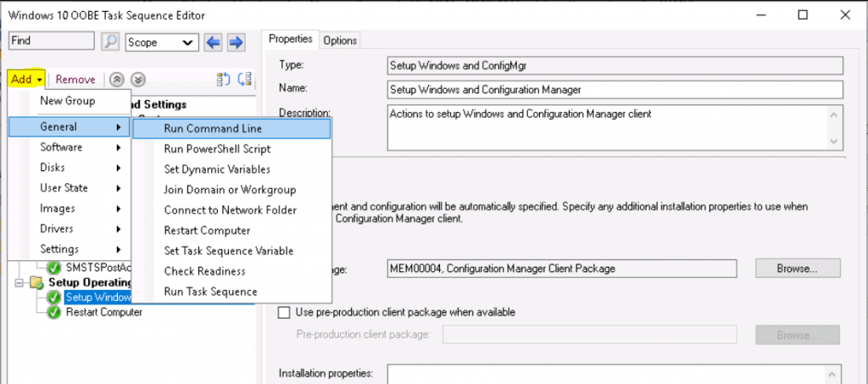The height and width of the screenshot is (384, 868).
Task: Choose Run Command Line from the submenu
Action: pyautogui.click(x=213, y=129)
